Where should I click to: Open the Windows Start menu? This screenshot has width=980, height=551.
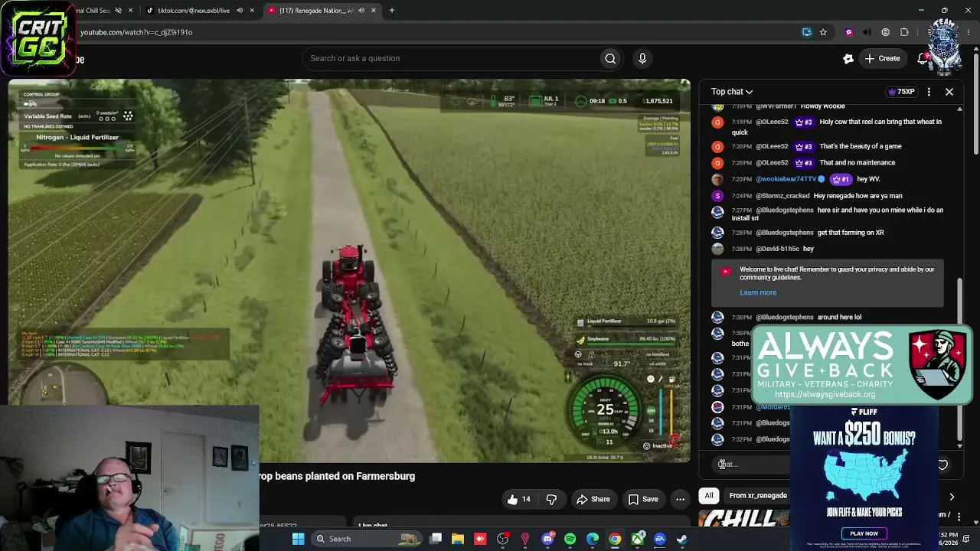298,539
